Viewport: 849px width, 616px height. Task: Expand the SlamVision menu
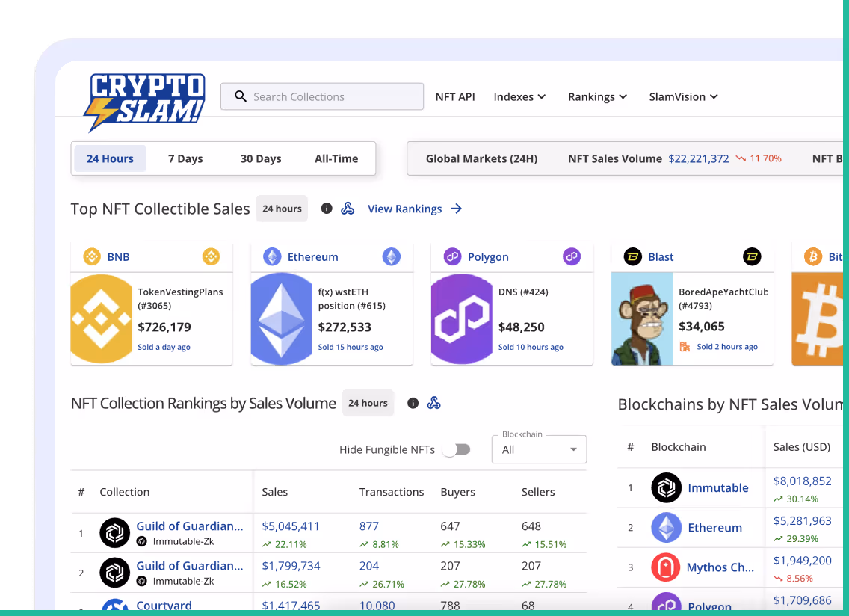pos(683,96)
